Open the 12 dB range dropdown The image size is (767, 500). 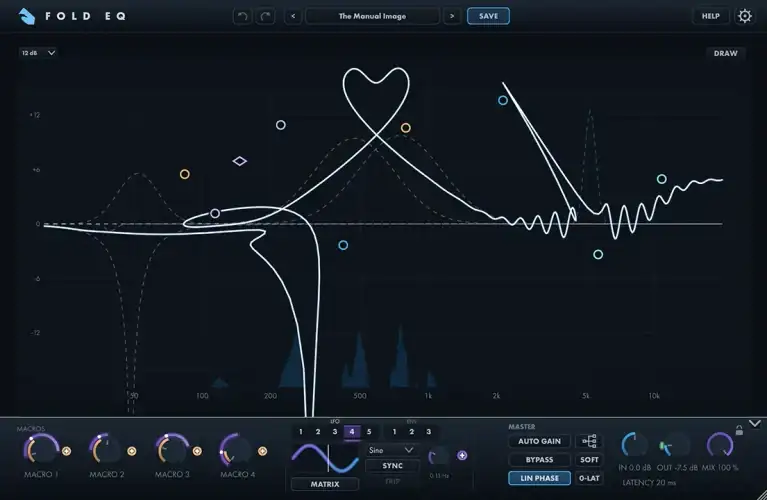pos(38,53)
